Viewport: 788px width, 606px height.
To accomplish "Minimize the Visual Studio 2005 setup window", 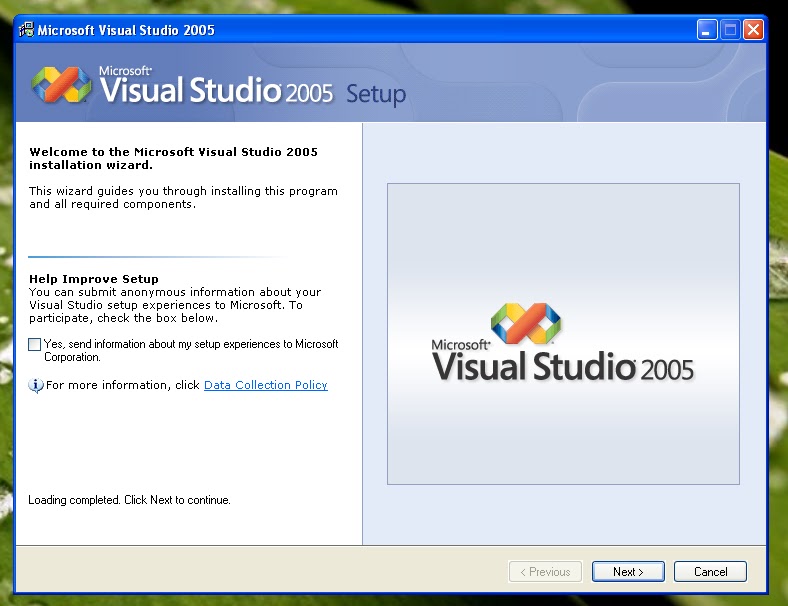I will [x=707, y=30].
